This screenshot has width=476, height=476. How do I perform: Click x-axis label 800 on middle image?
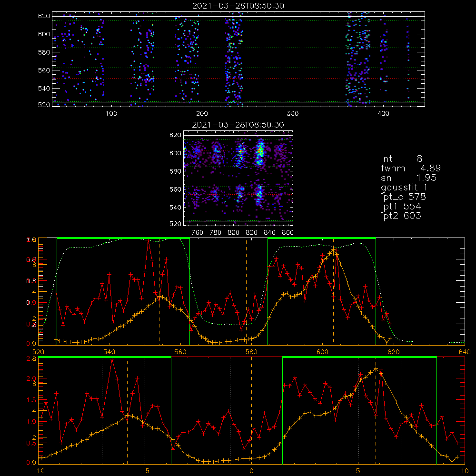point(233,233)
